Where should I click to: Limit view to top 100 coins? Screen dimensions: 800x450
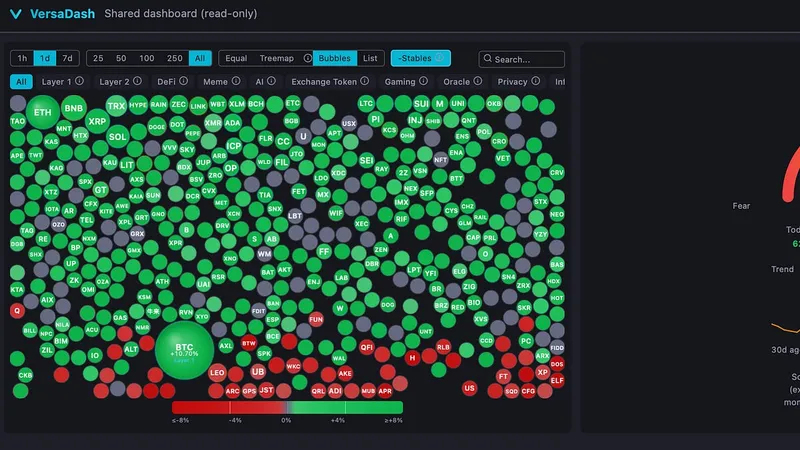pos(146,58)
